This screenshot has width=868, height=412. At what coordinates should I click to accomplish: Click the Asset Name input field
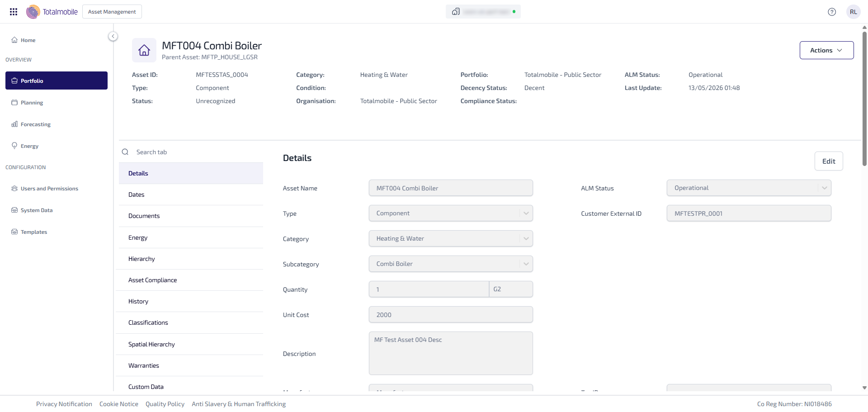coord(451,188)
